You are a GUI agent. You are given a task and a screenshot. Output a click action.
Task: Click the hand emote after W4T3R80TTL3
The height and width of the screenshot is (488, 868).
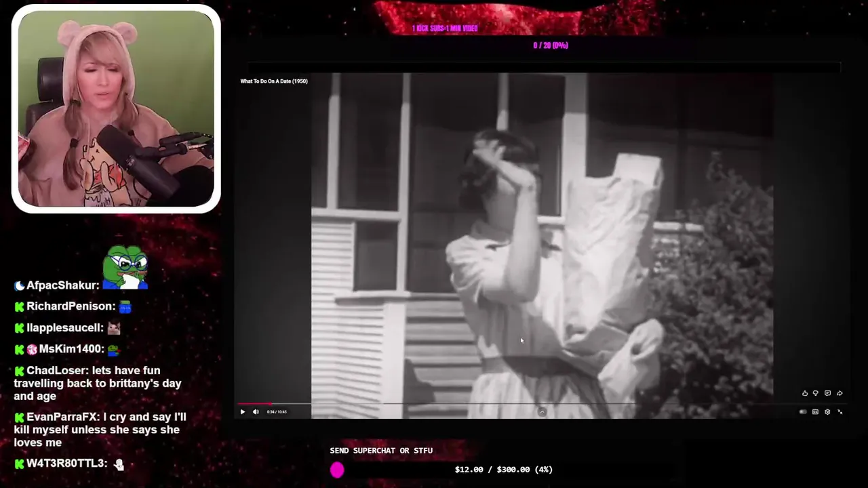tap(119, 464)
